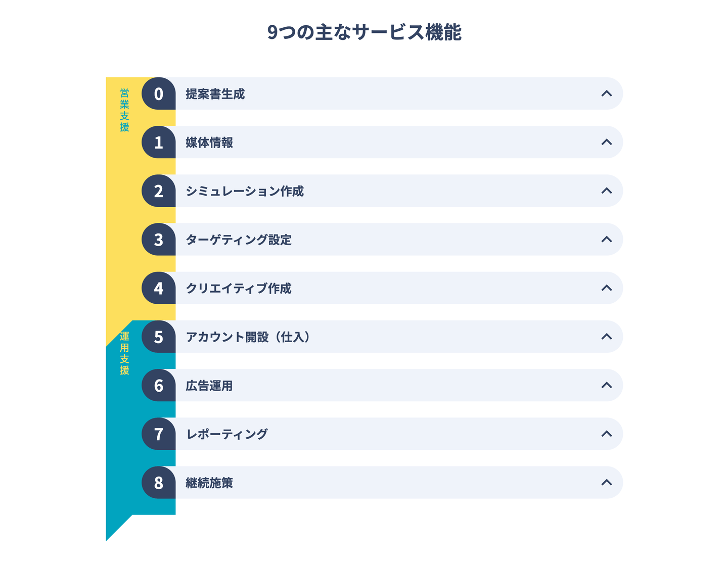Viewport: 728px width, 564px height.
Task: Click the 運用支援 teal category label
Action: (x=124, y=353)
